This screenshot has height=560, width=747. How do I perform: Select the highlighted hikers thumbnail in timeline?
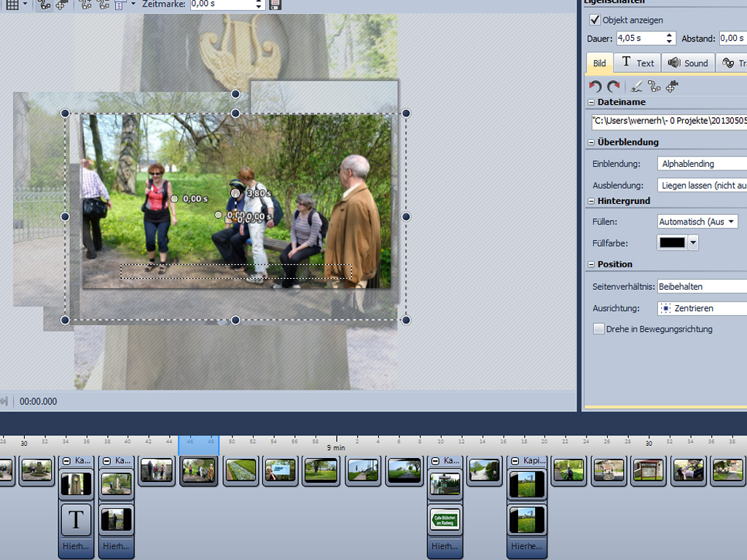pos(199,470)
